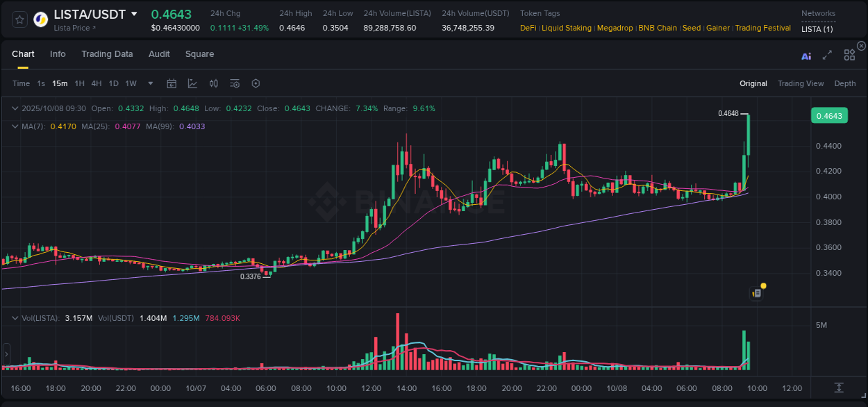Screen dimensions: 868x407
Task: Expand the chart to fullscreen with arrows icon
Action: tap(826, 56)
